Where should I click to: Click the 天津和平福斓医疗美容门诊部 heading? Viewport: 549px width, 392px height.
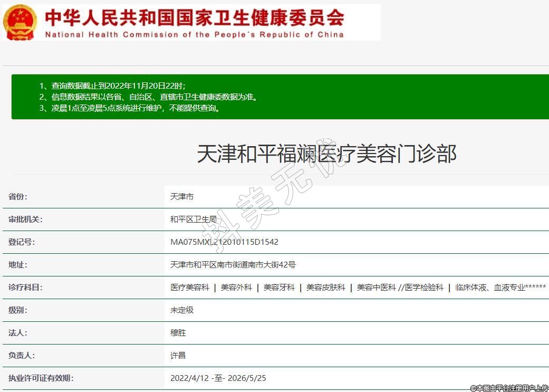[x=326, y=154]
